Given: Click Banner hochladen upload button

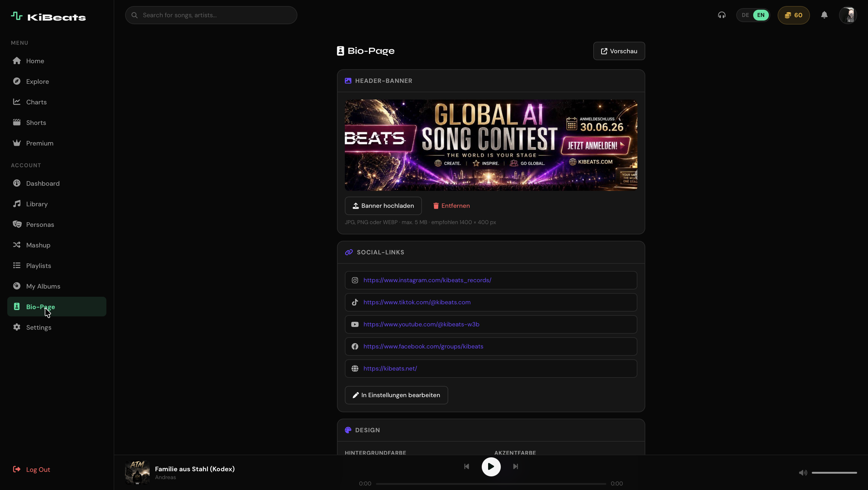Looking at the screenshot, I should (x=383, y=206).
